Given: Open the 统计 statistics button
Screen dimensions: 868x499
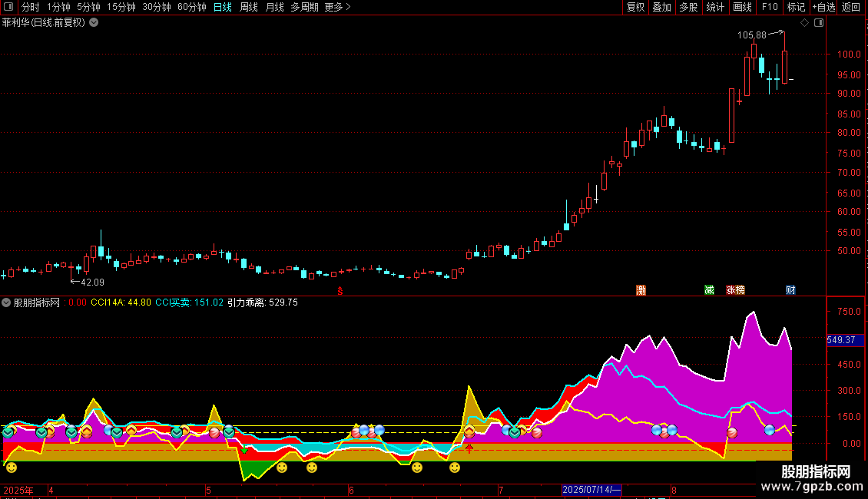Looking at the screenshot, I should (715, 7).
